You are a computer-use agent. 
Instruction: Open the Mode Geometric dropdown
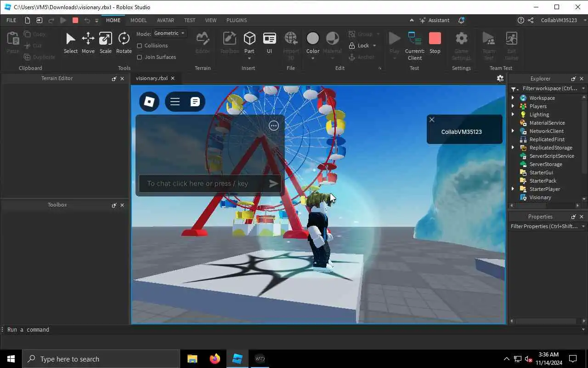[170, 33]
